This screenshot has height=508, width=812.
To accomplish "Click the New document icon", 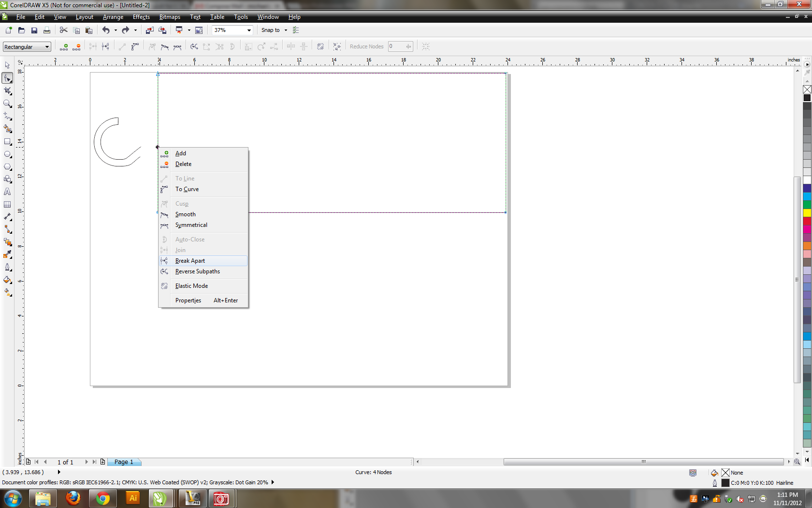I will [x=8, y=30].
